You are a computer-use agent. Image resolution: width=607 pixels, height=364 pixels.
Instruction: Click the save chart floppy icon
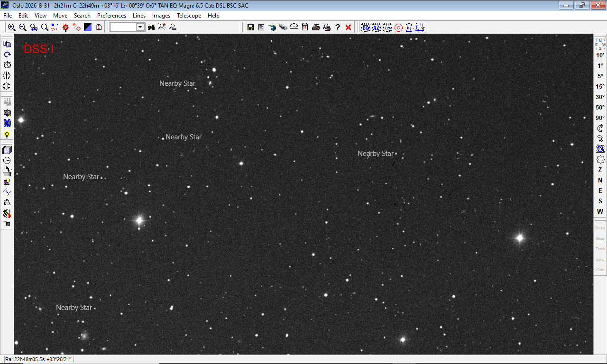click(250, 27)
